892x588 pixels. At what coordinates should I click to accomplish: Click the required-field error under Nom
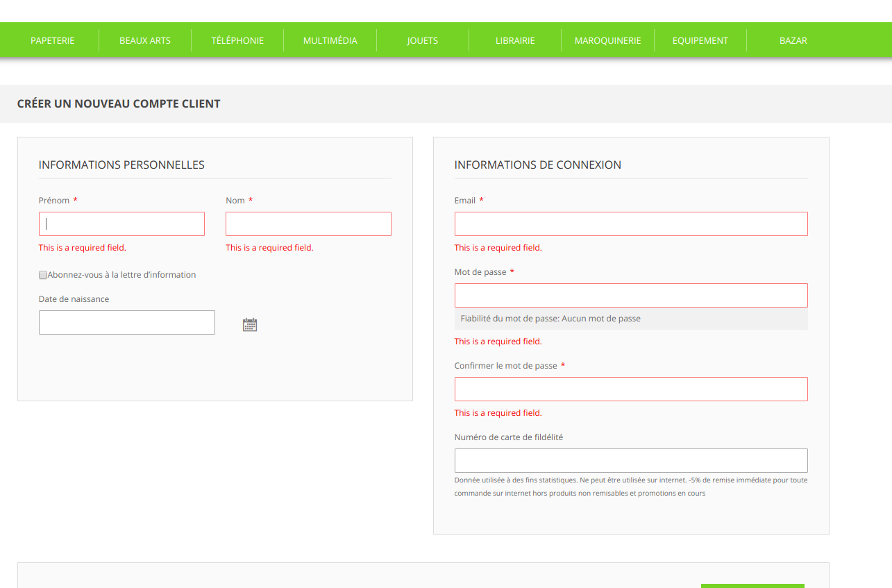click(269, 248)
